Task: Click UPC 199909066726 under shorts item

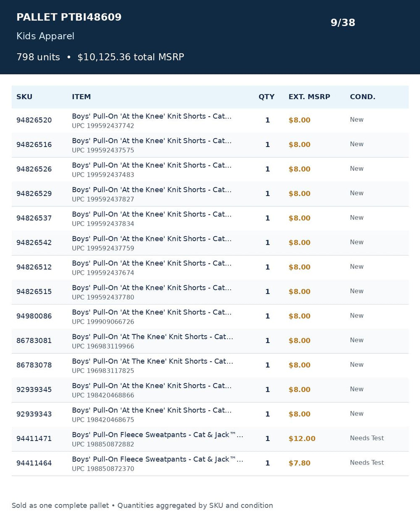Action: click(x=103, y=322)
